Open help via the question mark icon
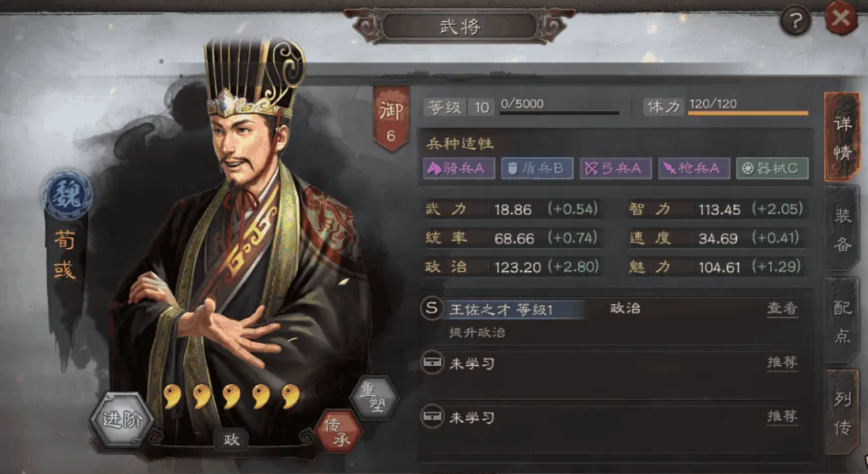The height and width of the screenshot is (474, 868). click(x=795, y=21)
